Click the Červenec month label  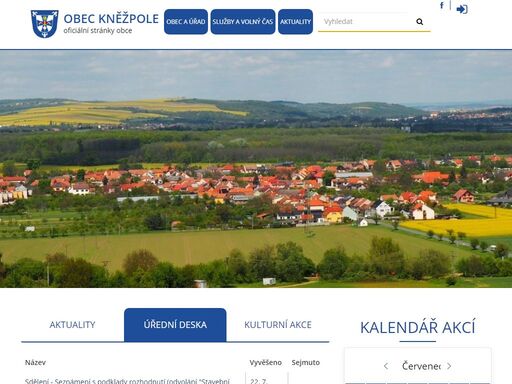pos(421,366)
